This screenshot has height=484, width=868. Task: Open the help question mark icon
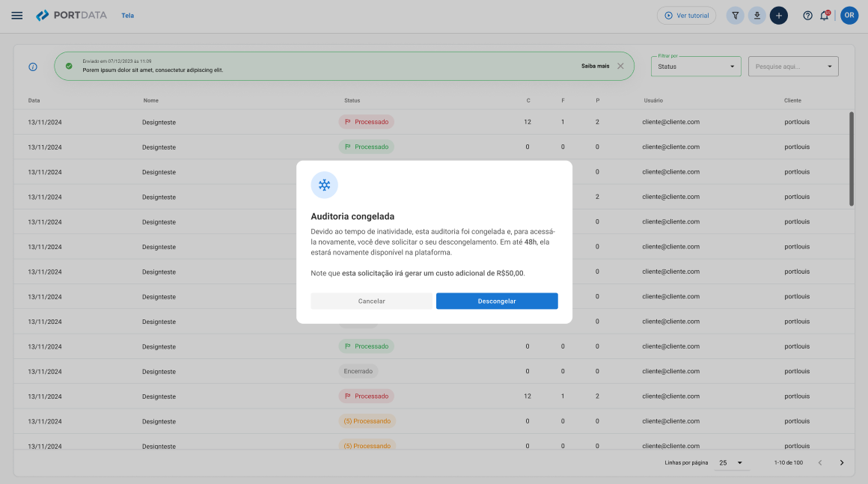coord(807,15)
